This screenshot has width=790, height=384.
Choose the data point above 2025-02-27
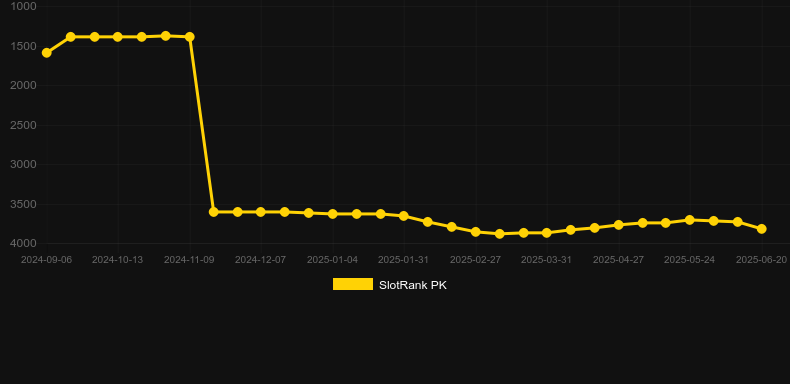pyautogui.click(x=476, y=232)
